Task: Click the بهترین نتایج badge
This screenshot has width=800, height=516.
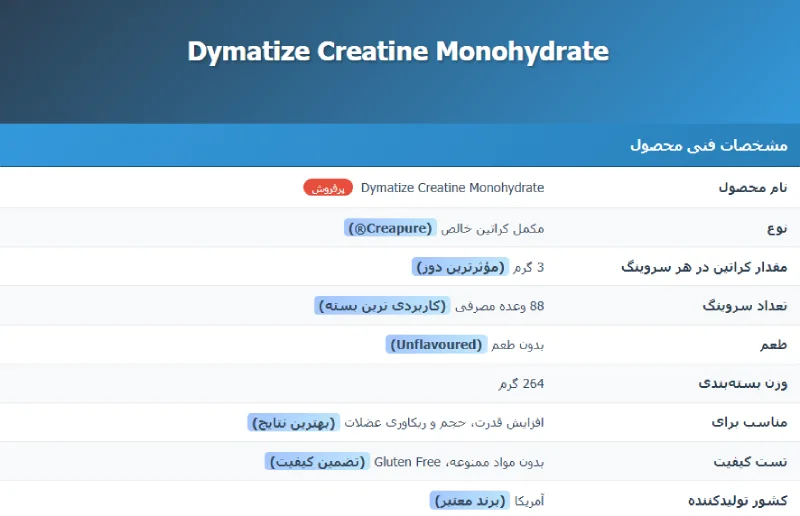Action: tap(294, 423)
